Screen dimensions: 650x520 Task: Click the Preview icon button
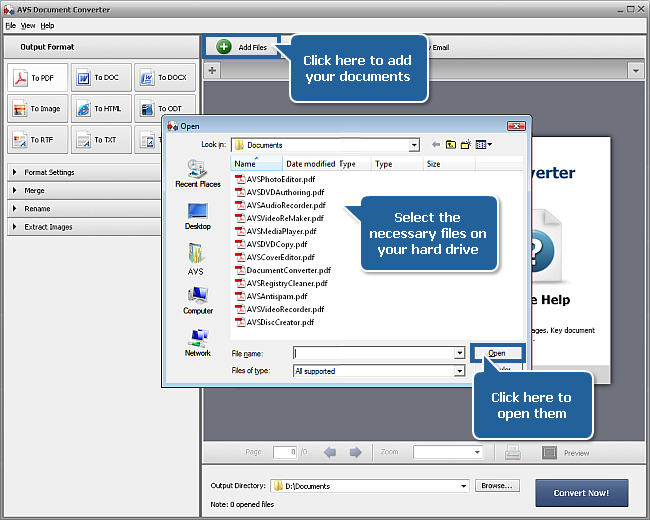tap(549, 452)
